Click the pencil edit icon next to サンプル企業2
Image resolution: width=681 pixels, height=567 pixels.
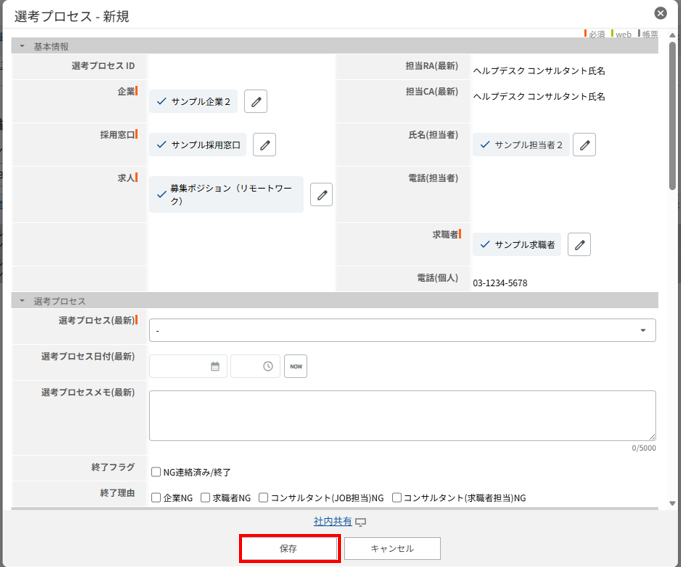click(255, 101)
